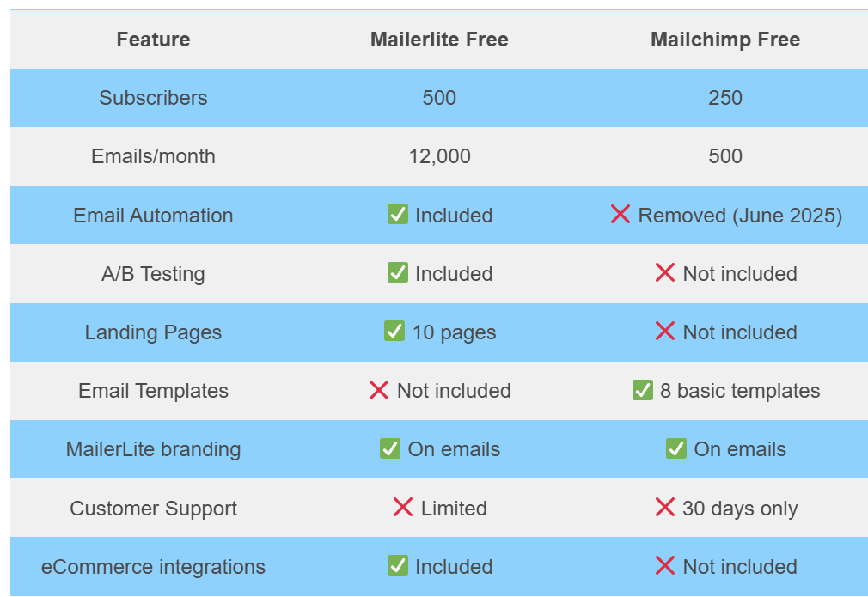Click the Mailerlite Free column header
Viewport: 868px width, 597px height.
pos(439,40)
